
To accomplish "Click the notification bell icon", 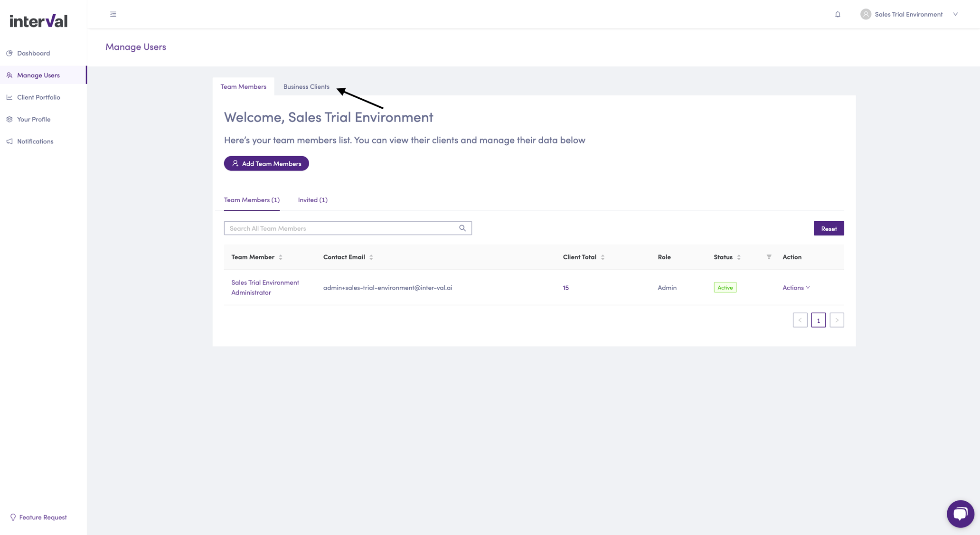I will coord(837,14).
